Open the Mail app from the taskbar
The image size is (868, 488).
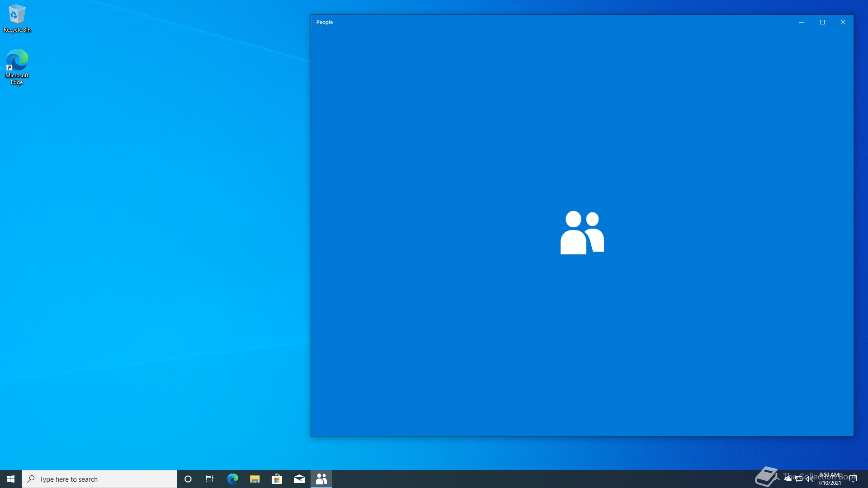[299, 479]
